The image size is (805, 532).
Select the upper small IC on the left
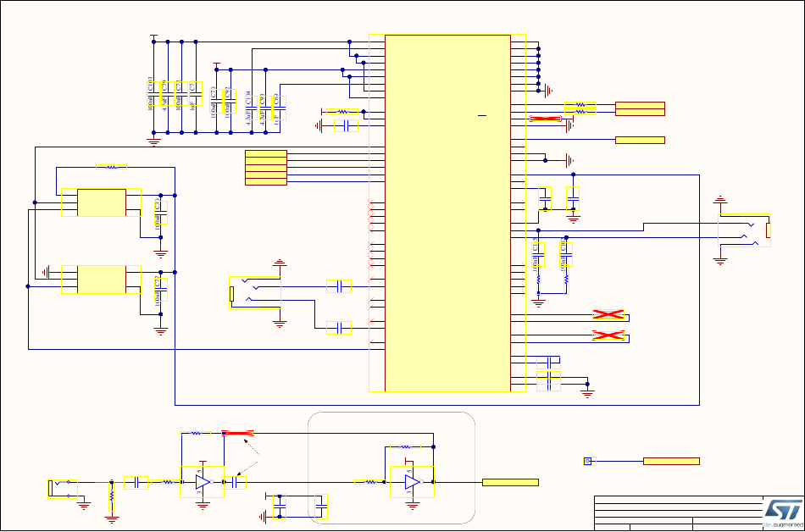101,202
